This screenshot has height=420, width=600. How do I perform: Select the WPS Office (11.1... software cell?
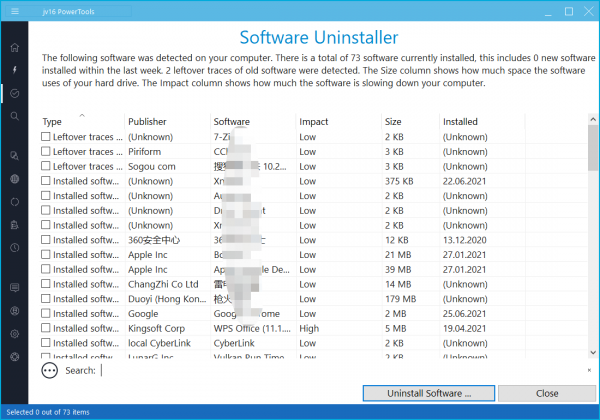[x=252, y=328]
